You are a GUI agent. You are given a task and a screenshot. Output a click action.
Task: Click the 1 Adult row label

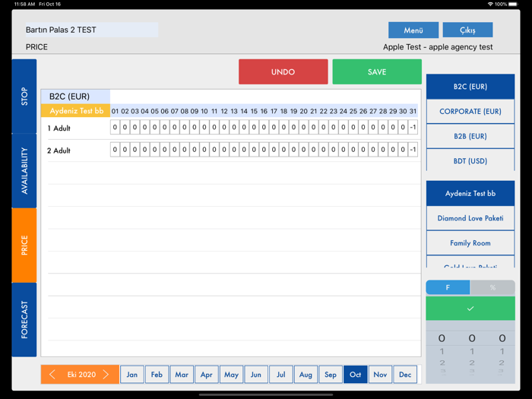click(59, 128)
